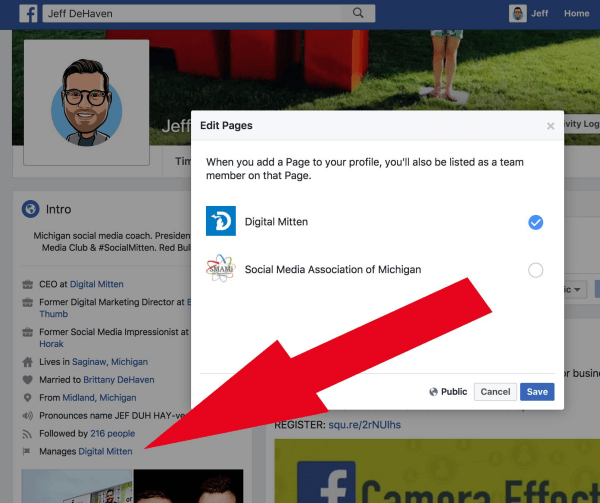The width and height of the screenshot is (600, 503).
Task: Click briefcase icon beside CEO at
Action: point(28,284)
